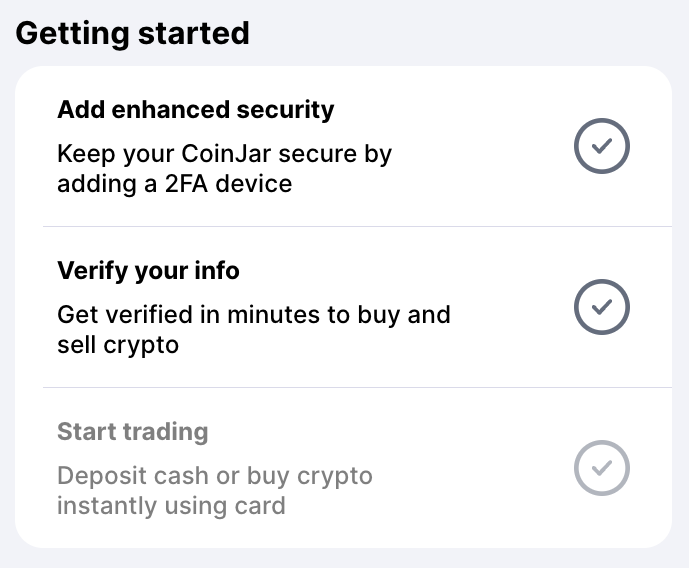Click the word crypto in Start trading description
This screenshot has height=568, width=689.
334,476
